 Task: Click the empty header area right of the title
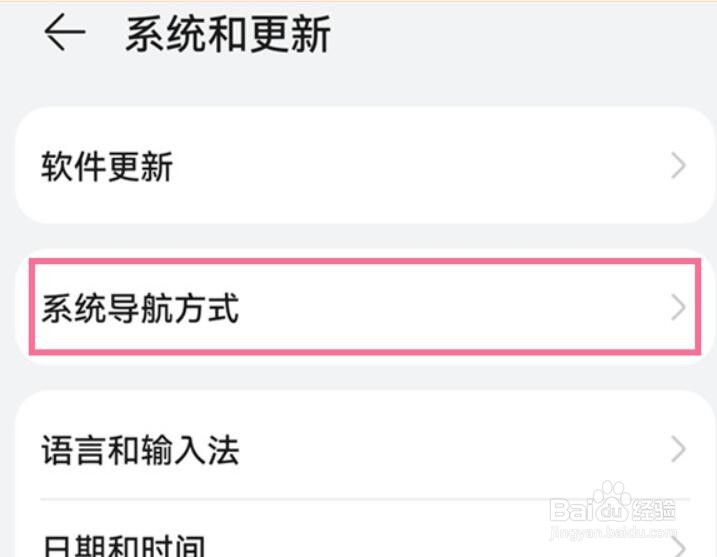[x=521, y=33]
